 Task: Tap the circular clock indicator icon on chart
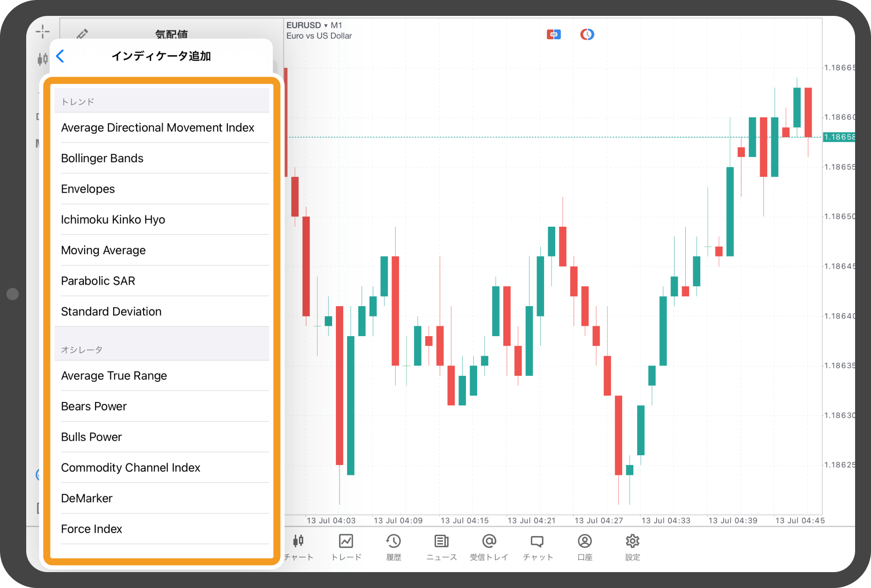[x=587, y=34]
